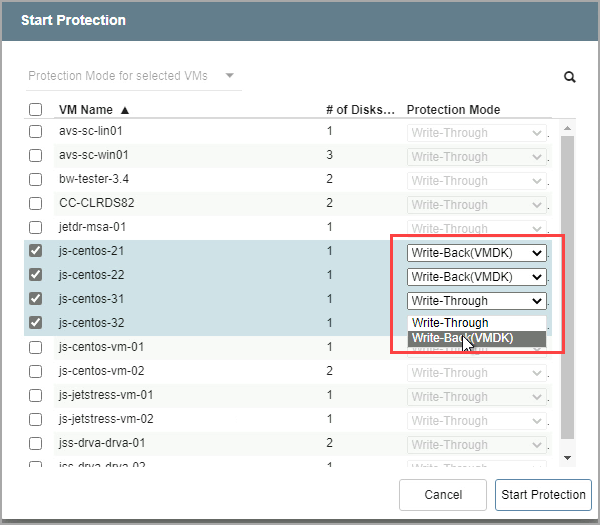The height and width of the screenshot is (525, 600).
Task: Sort by VM Name column arrow
Action: point(125,110)
